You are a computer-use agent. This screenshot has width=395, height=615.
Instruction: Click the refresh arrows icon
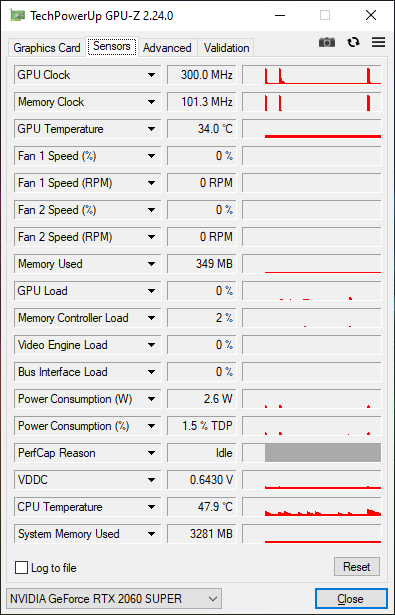353,42
